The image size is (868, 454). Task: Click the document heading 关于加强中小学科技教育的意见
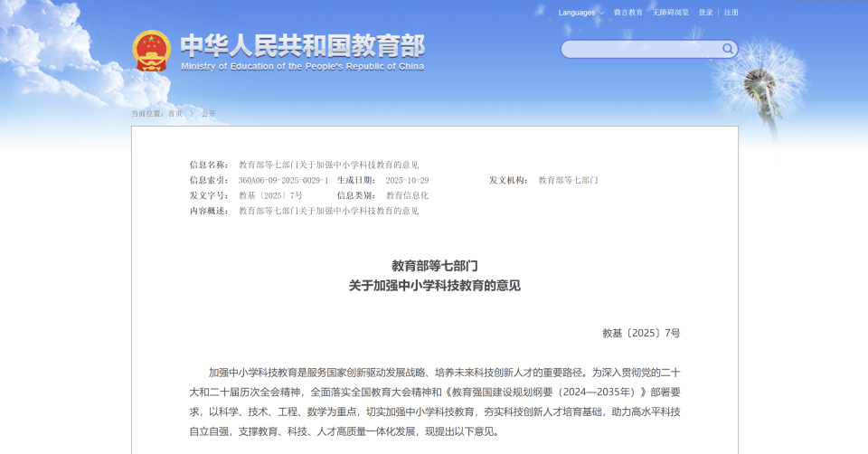click(435, 286)
